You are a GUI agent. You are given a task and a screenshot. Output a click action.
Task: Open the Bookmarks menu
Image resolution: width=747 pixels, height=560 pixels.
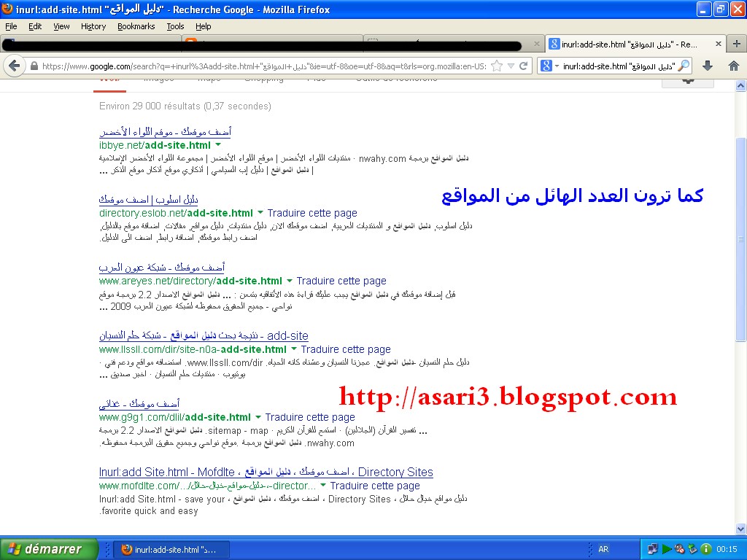tap(136, 26)
